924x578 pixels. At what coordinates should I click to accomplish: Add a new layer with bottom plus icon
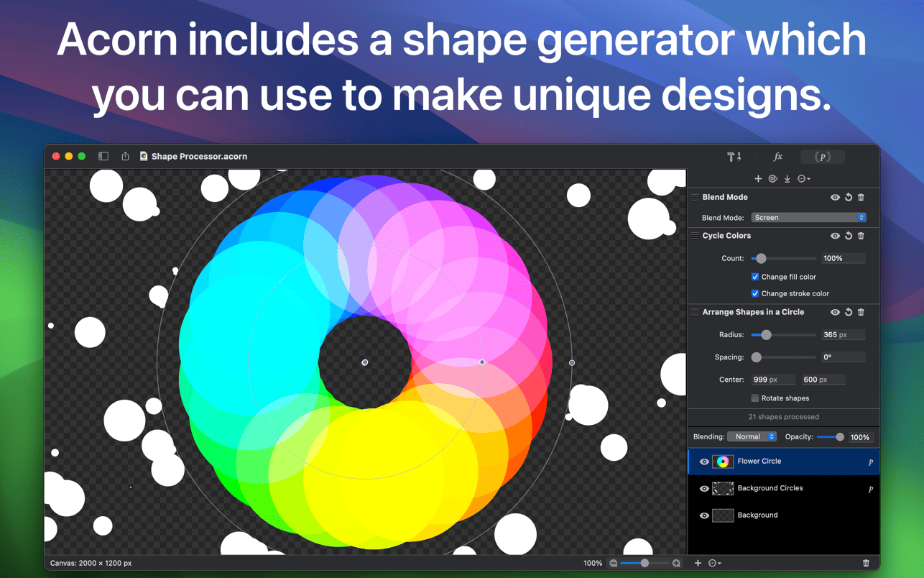698,564
